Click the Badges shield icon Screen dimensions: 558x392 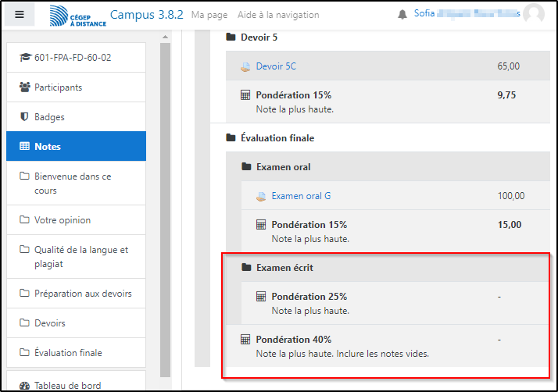point(24,117)
